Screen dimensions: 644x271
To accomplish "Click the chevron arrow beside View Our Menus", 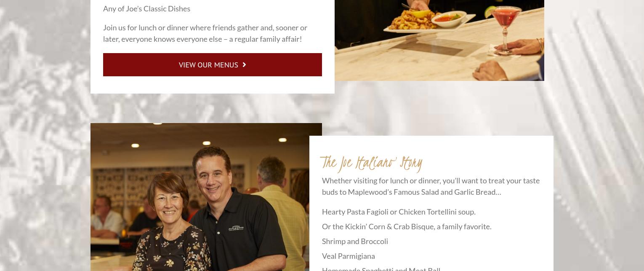I will pyautogui.click(x=244, y=64).
